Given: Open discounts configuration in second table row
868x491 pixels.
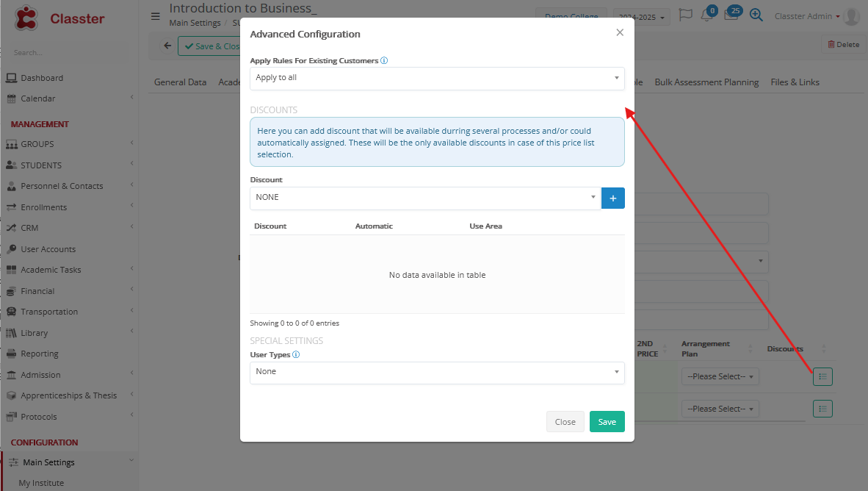Looking at the screenshot, I should pyautogui.click(x=822, y=409).
